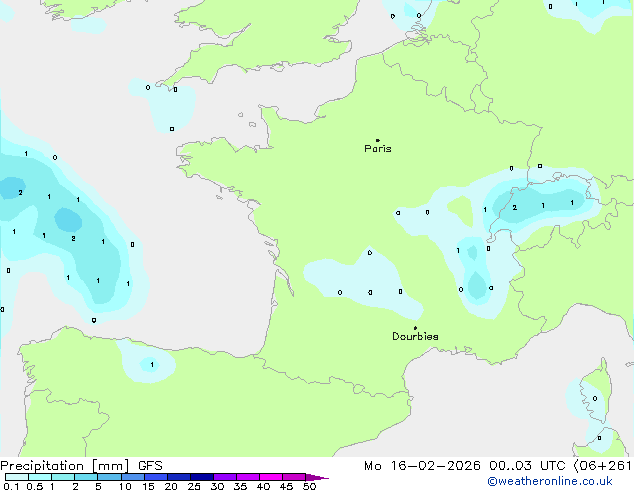Click the Dourbies location dot marker
This screenshot has height=490, width=634.
(415, 328)
